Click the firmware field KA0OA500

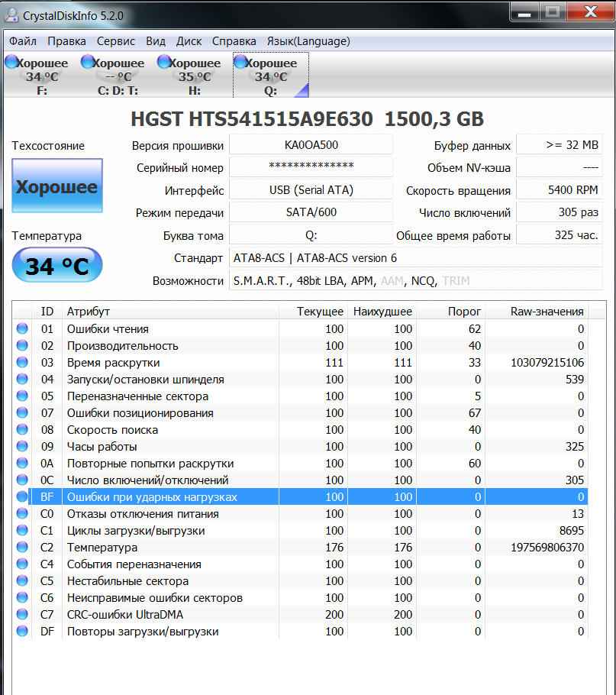311,145
